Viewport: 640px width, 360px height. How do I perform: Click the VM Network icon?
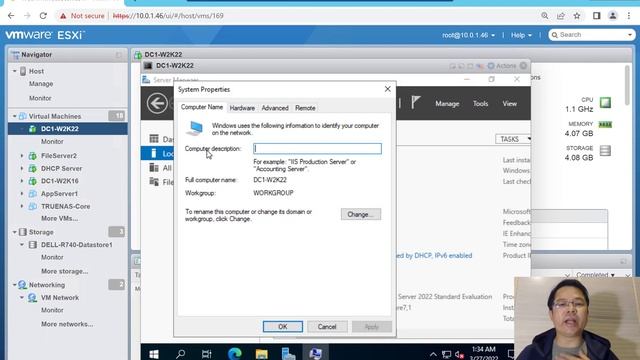tap(33, 298)
